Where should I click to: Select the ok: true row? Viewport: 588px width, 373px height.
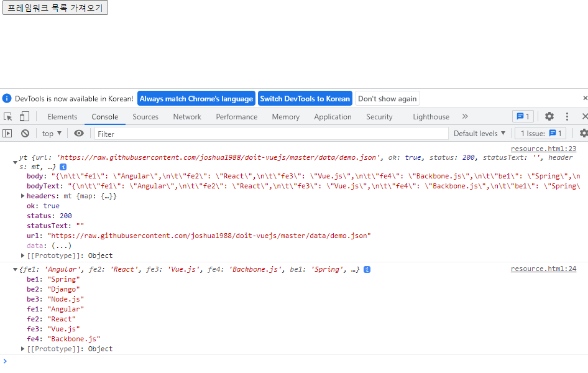[43, 206]
